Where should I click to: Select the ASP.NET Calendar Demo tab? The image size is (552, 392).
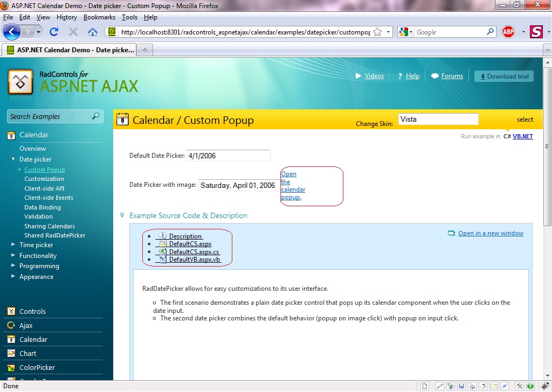pos(71,50)
